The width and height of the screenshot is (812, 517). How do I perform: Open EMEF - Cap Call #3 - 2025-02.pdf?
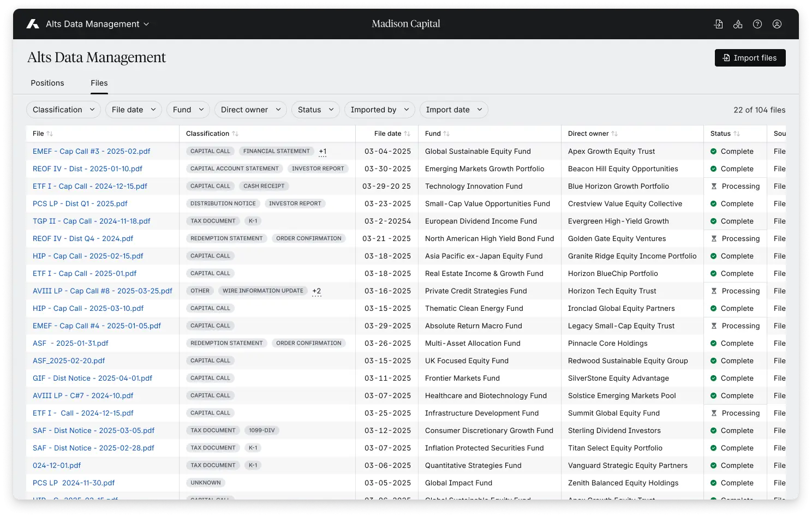[92, 152]
